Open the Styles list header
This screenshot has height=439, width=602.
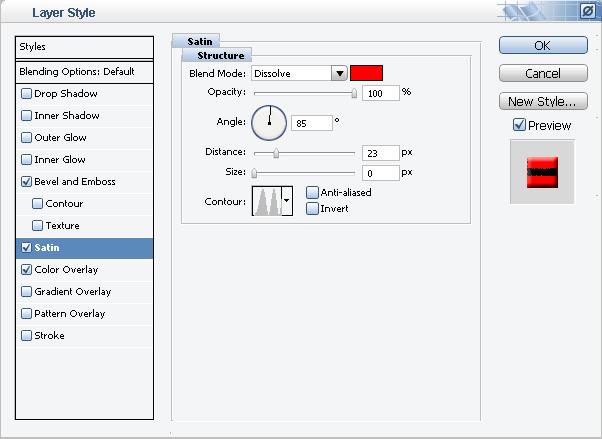click(84, 47)
